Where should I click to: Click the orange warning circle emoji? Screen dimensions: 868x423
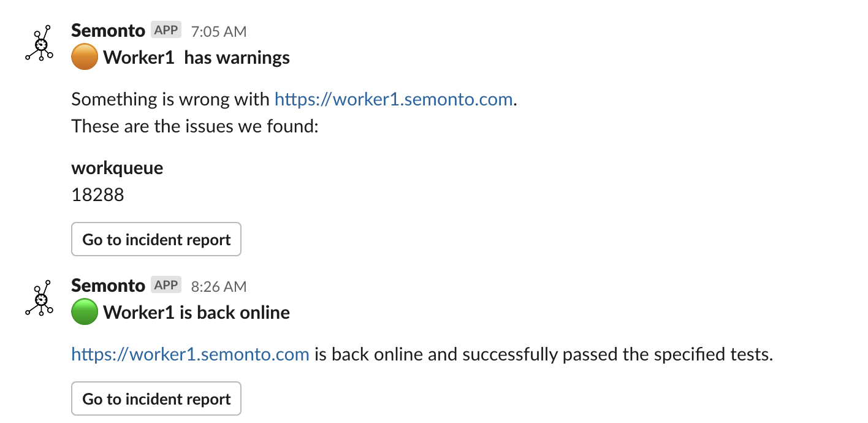click(x=85, y=58)
